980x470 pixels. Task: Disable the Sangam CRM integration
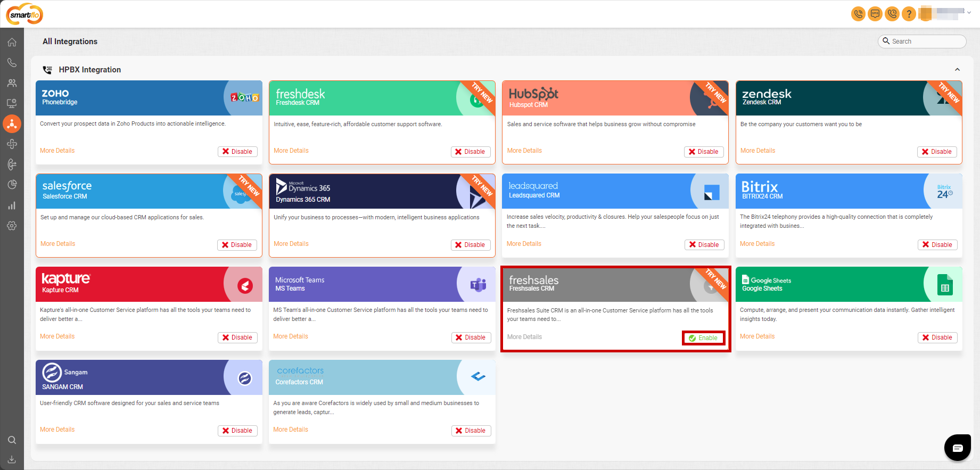237,431
